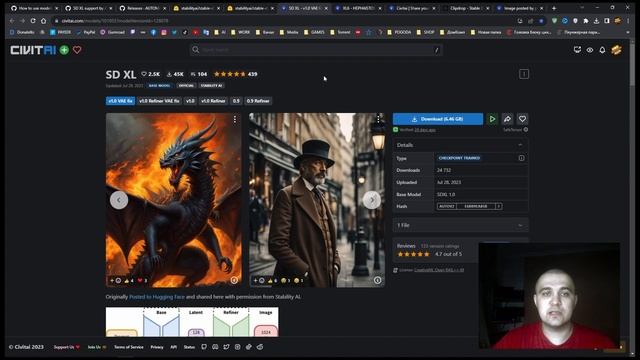Image resolution: width=640 pixels, height=360 pixels.
Task: Like the model with heart button
Action: 522,119
